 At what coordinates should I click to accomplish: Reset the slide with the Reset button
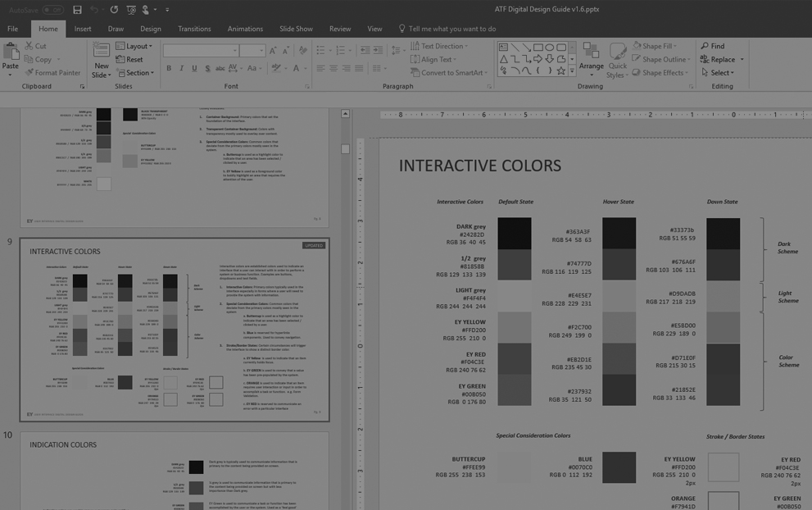pyautogui.click(x=129, y=59)
